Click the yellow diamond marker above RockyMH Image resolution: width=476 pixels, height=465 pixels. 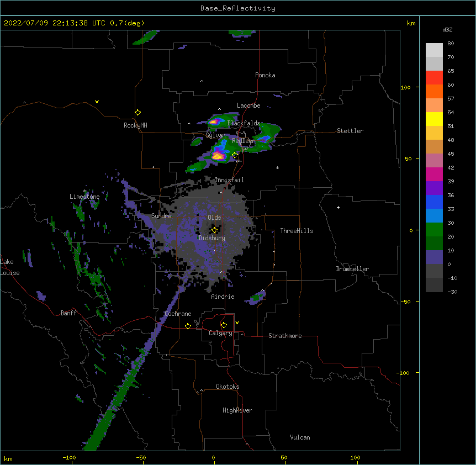tap(137, 113)
